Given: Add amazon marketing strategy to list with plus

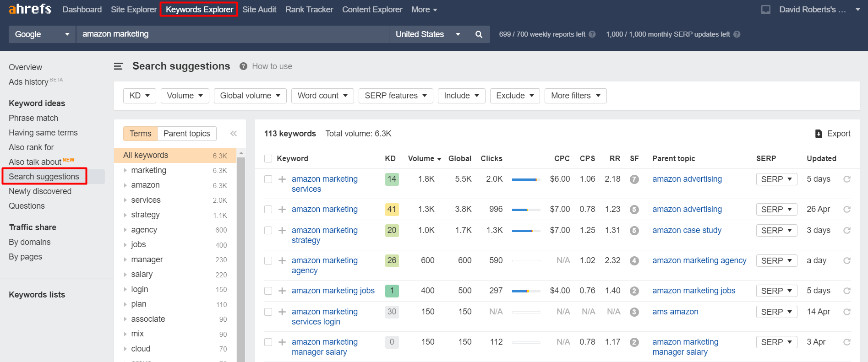Looking at the screenshot, I should point(282,230).
